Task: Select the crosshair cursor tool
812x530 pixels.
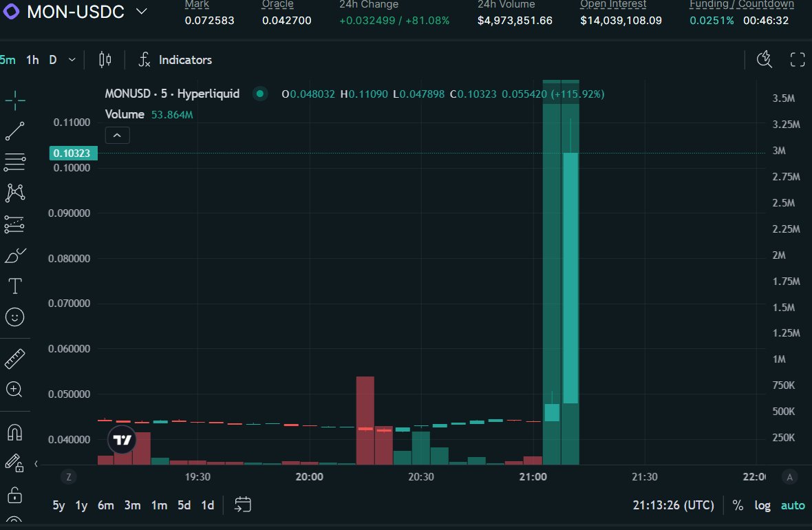Action: (x=15, y=100)
